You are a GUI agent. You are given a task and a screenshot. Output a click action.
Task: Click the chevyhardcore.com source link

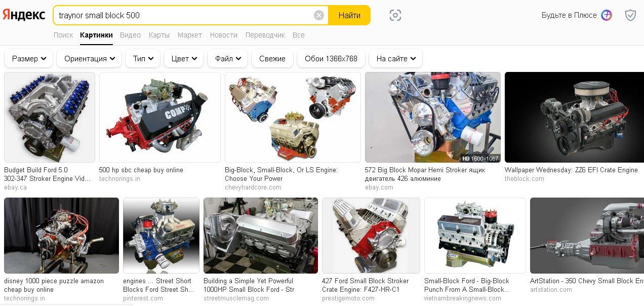[253, 187]
